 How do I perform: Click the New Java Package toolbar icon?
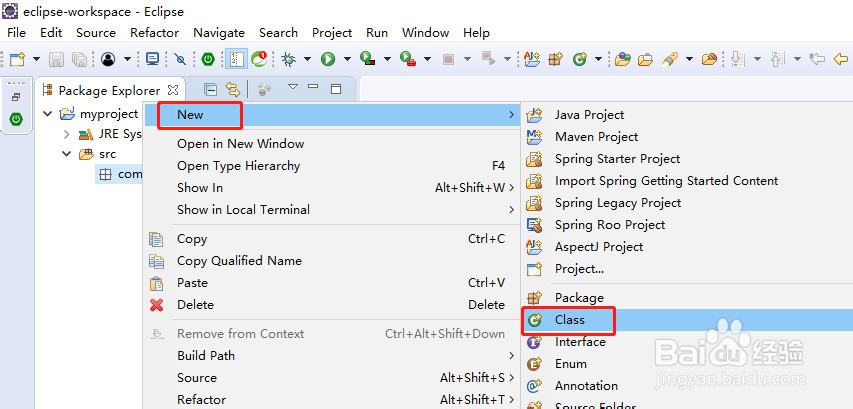(555, 59)
